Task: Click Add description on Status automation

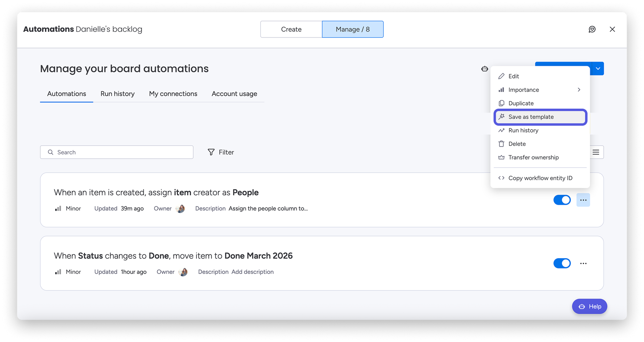Action: (x=253, y=272)
